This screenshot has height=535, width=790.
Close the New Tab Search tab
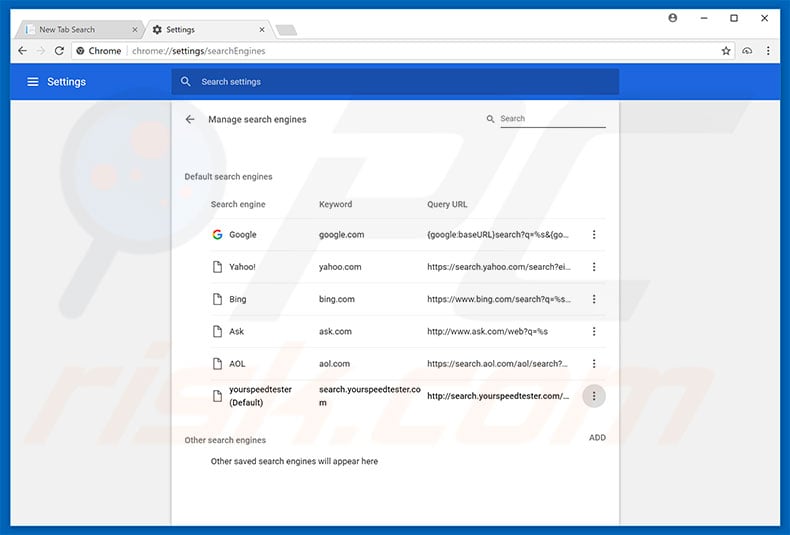click(x=135, y=30)
